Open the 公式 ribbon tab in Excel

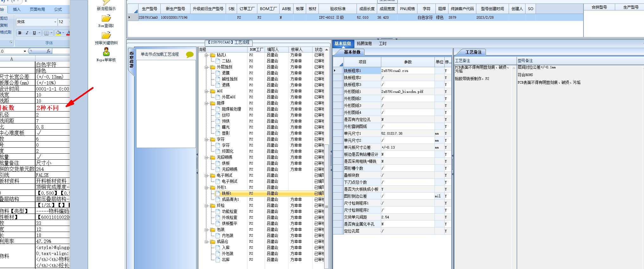click(x=58, y=9)
